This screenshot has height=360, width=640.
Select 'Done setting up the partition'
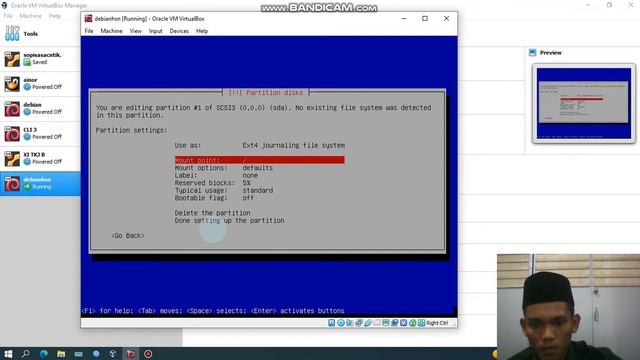[x=229, y=220]
